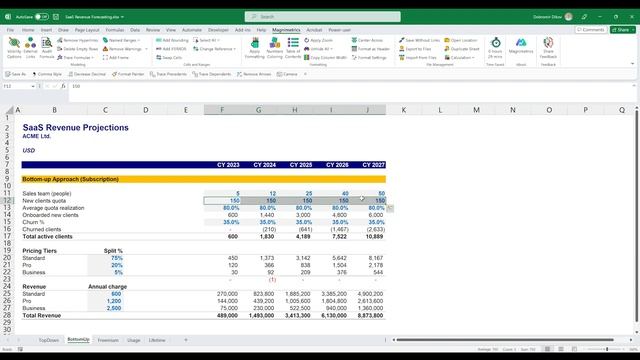Open the Name Box dropdown

(33, 87)
